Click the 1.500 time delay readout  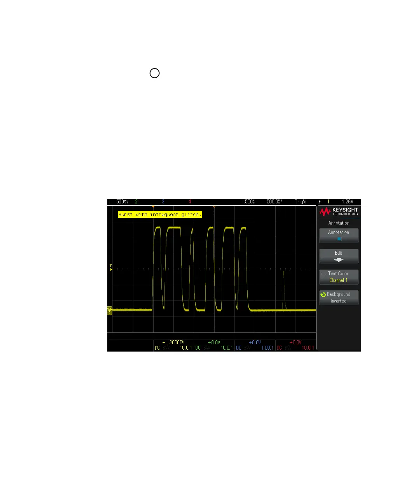click(248, 202)
